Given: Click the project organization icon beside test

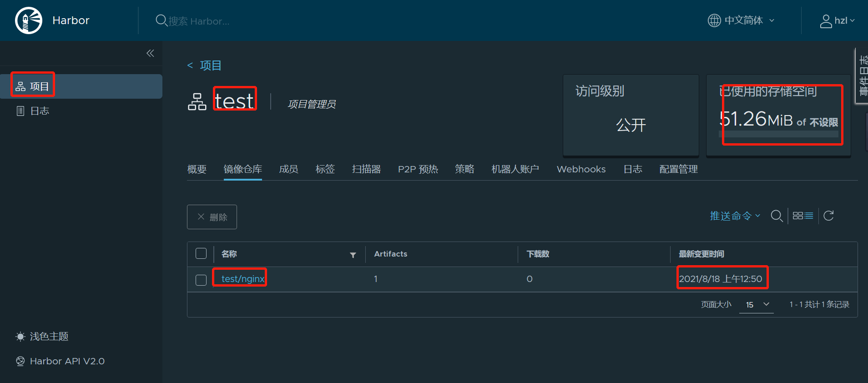Looking at the screenshot, I should tap(197, 101).
